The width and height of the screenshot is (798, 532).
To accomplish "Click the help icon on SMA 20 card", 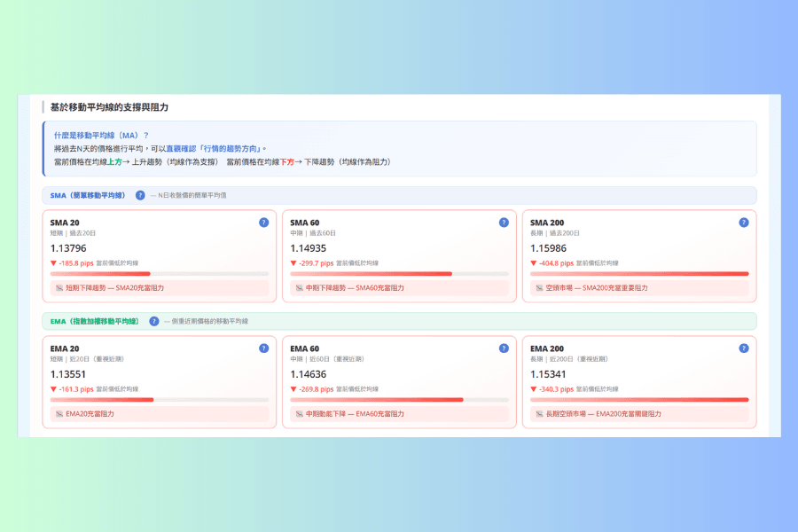I will tap(263, 223).
